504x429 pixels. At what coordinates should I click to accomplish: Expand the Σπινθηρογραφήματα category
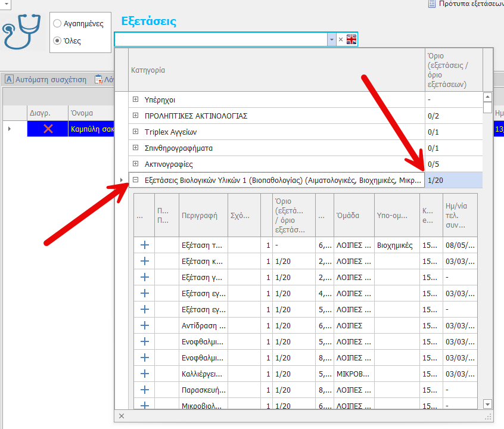click(x=136, y=148)
